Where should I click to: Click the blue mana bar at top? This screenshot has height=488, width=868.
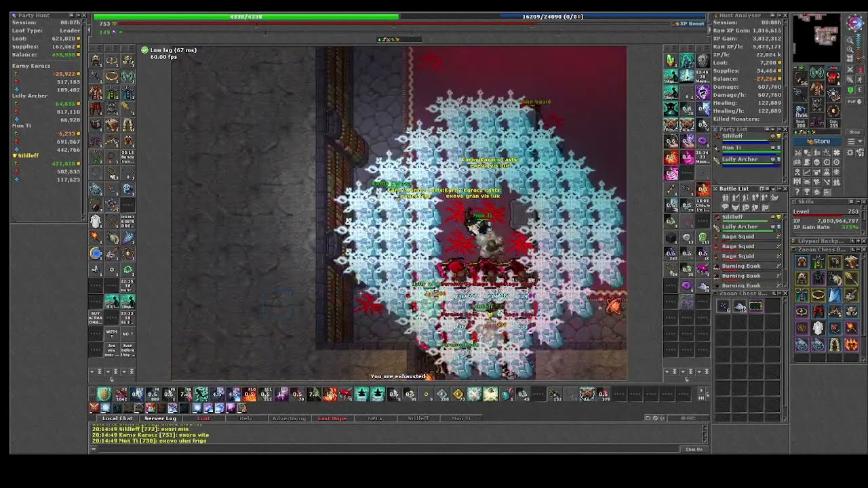click(x=553, y=16)
